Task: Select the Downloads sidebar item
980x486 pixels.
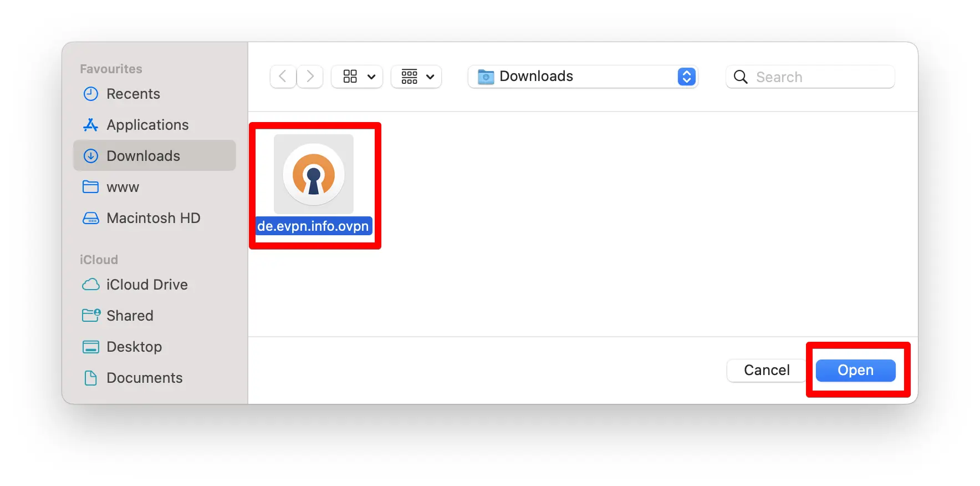Action: [154, 156]
